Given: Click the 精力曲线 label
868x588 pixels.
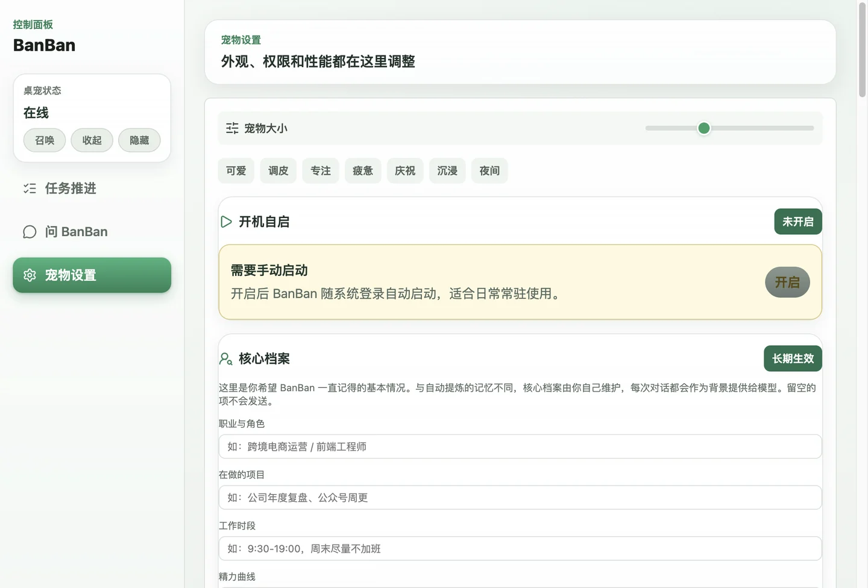Looking at the screenshot, I should coord(237,577).
